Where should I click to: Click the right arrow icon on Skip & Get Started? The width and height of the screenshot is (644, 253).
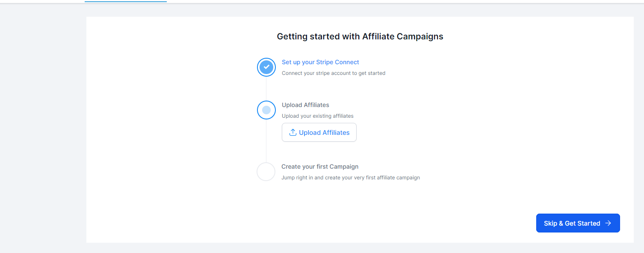coord(608,223)
